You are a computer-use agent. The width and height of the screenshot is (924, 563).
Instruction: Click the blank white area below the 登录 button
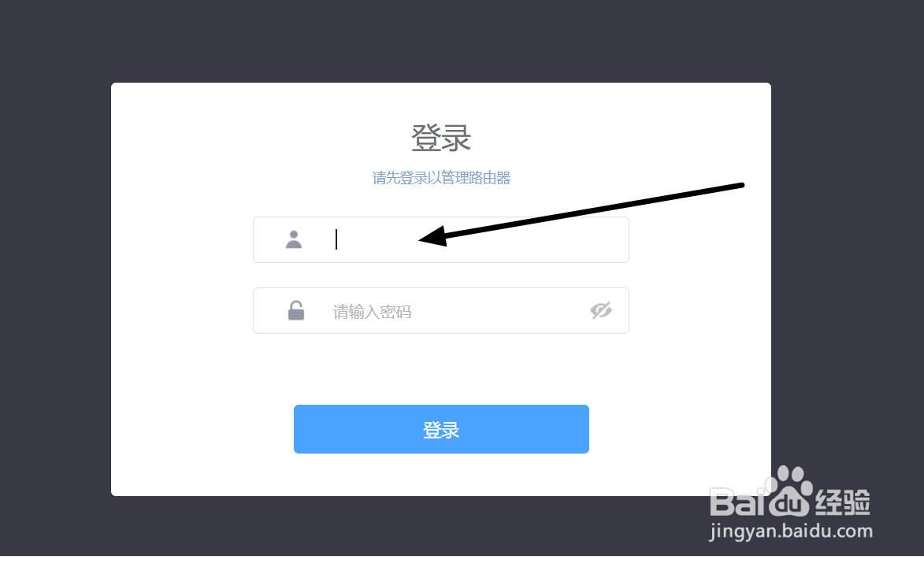coord(441,475)
